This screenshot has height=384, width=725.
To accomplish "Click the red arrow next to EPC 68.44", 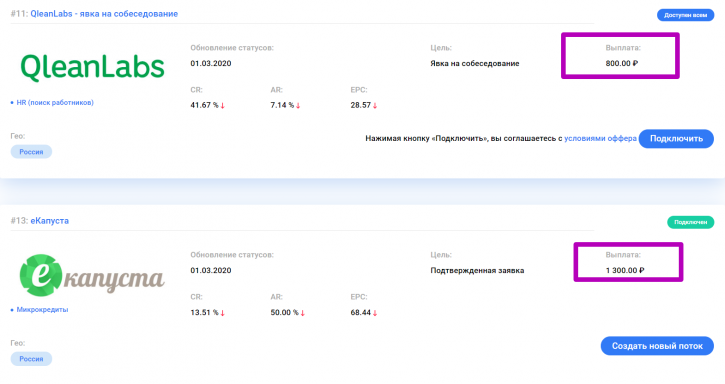I will click(x=375, y=313).
